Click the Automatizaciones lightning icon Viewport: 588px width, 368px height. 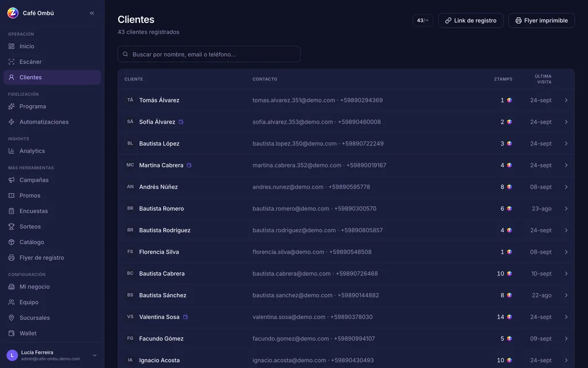tap(11, 122)
